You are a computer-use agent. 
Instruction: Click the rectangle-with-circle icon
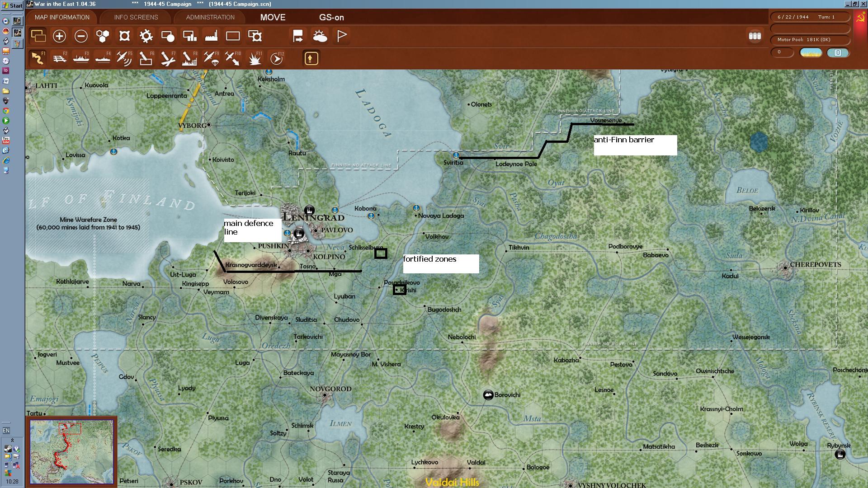click(168, 36)
